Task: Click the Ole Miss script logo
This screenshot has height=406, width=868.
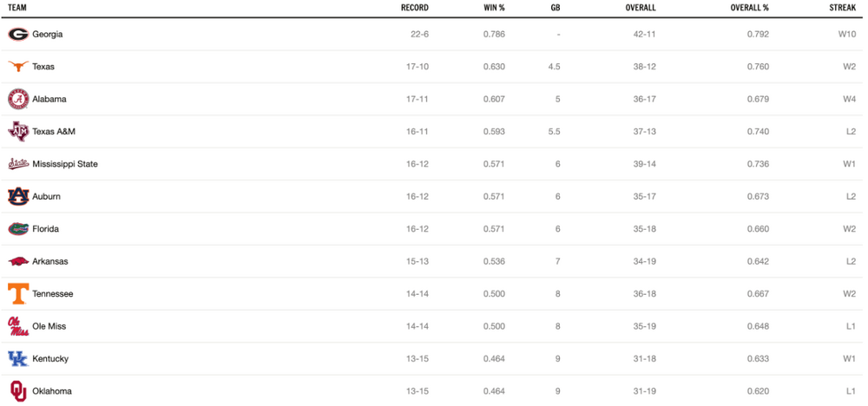Action: tap(18, 326)
